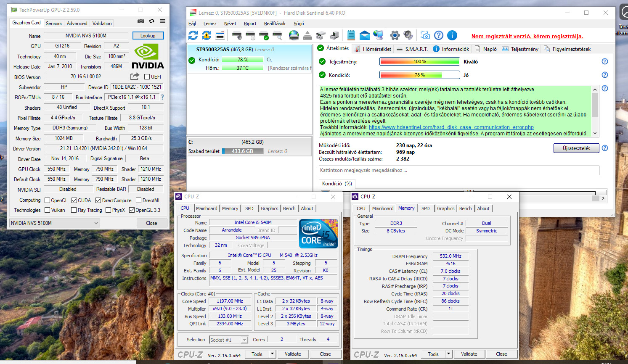The width and height of the screenshot is (628, 364).
Task: Click the blue info icon in Sentinel toolbar
Action: (452, 35)
